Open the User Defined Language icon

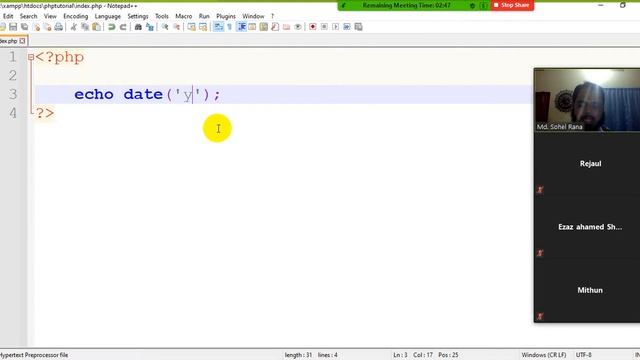[252, 27]
